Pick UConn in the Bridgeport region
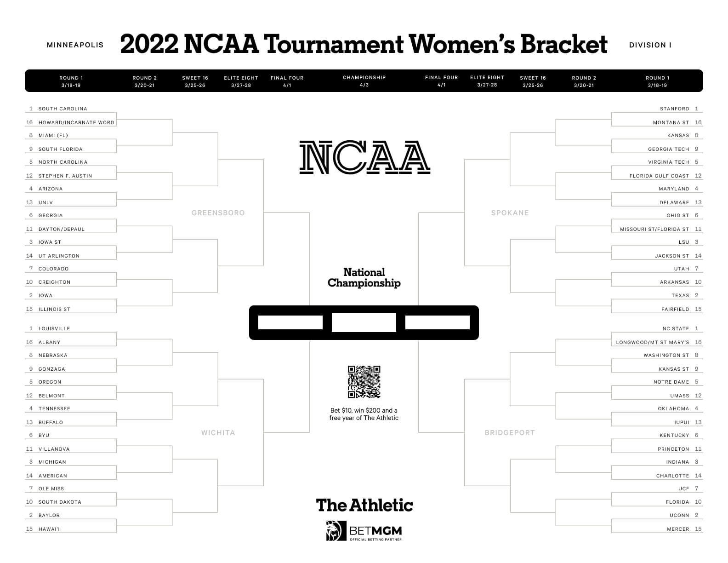 point(679,515)
